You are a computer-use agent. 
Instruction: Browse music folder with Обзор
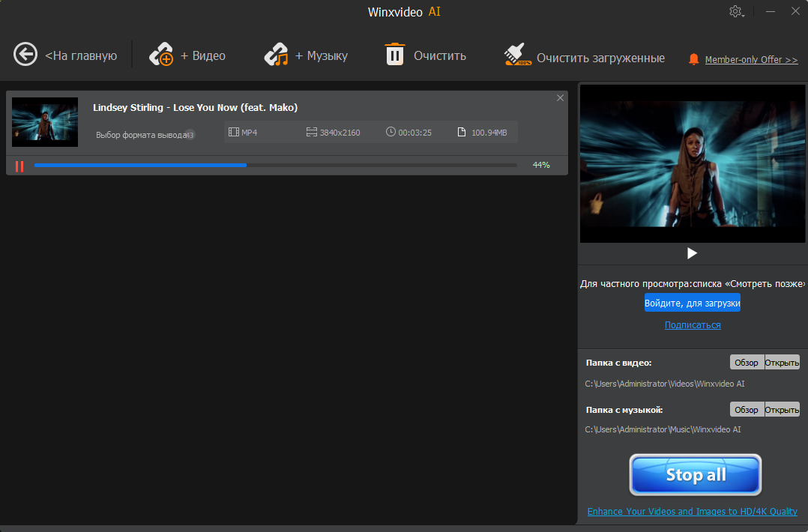pos(747,409)
